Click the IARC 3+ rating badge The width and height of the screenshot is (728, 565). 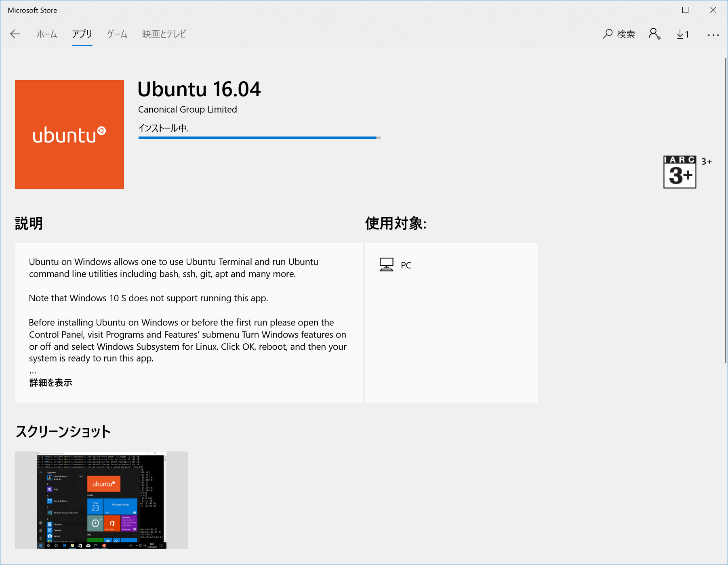680,172
